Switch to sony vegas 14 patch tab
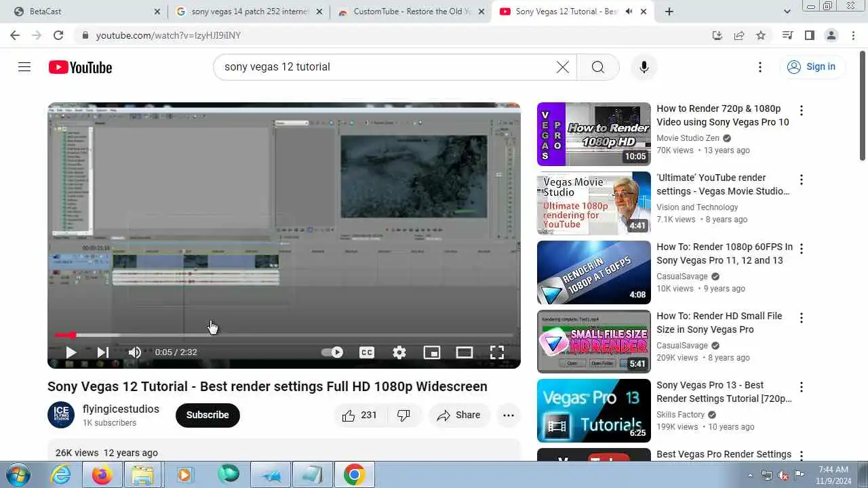The height and width of the screenshot is (488, 868). click(x=248, y=12)
